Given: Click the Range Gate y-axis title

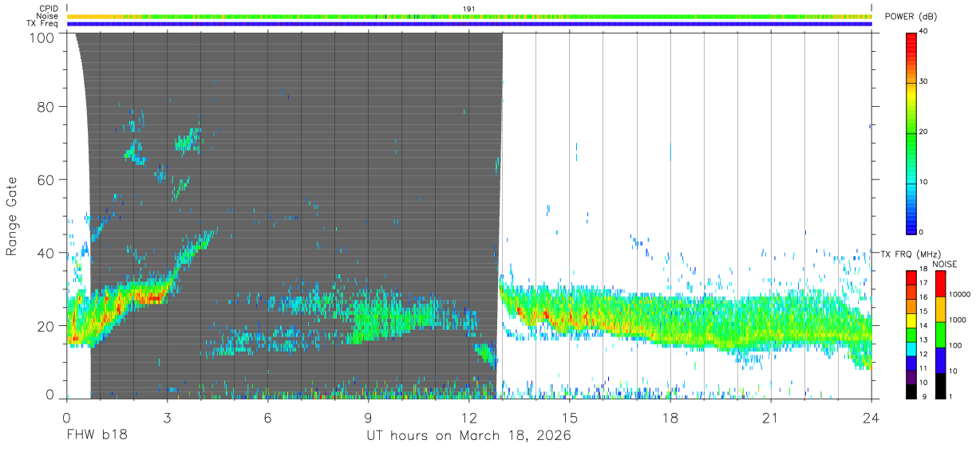Looking at the screenshot, I should click(12, 217).
